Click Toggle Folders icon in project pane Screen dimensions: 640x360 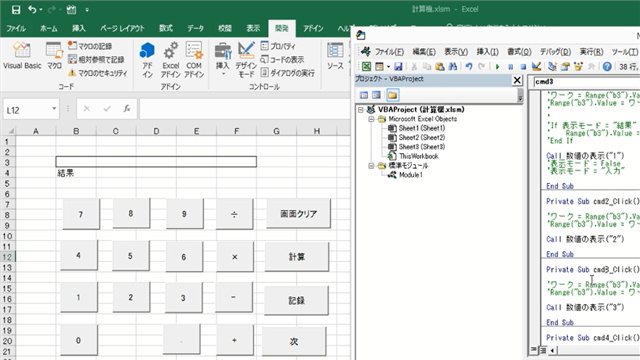tap(392, 95)
